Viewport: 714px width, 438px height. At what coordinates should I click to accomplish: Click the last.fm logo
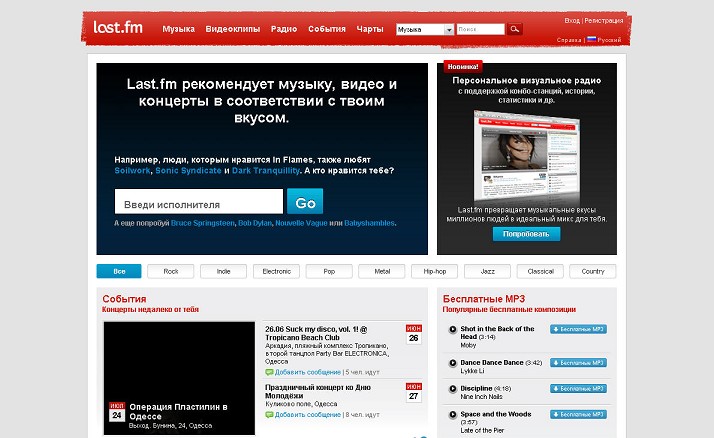tap(118, 27)
